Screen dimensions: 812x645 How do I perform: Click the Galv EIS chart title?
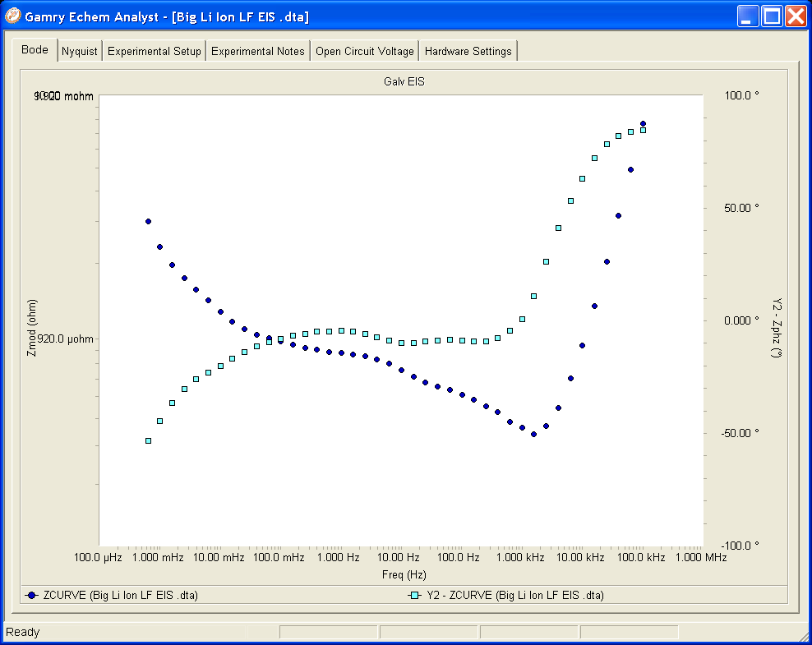[404, 81]
